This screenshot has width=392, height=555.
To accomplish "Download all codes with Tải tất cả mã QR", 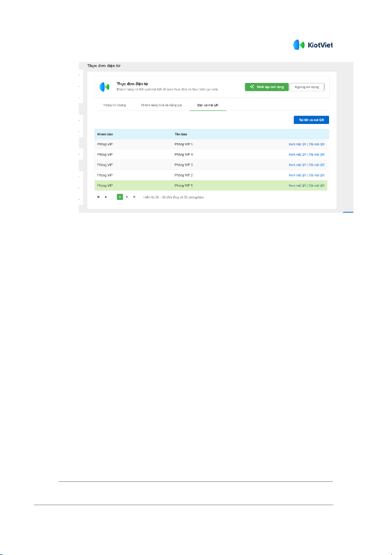I will [x=311, y=120].
